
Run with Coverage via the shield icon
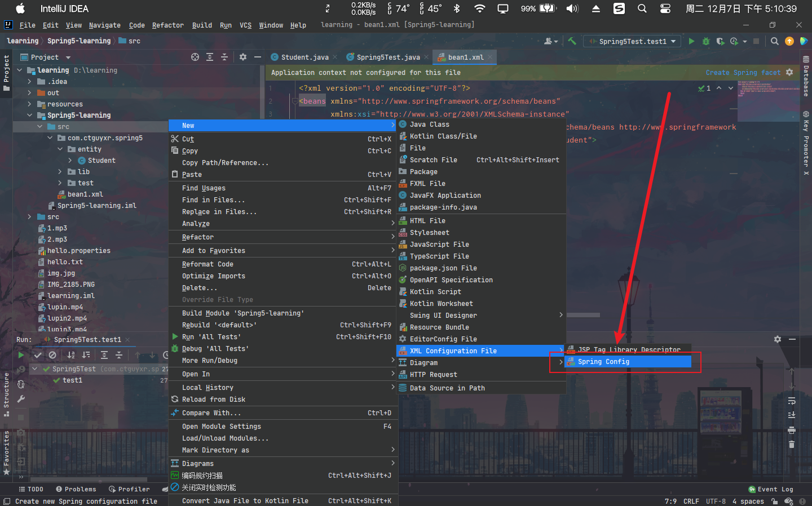pyautogui.click(x=720, y=41)
